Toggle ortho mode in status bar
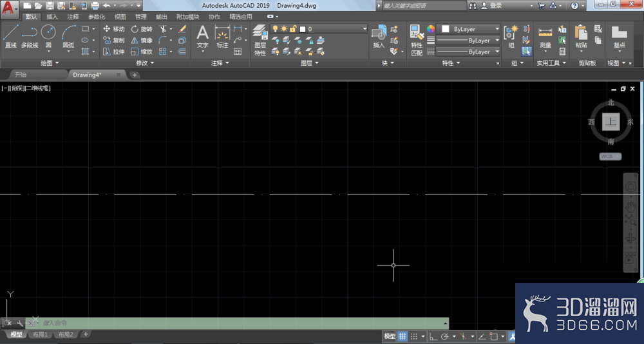 pos(433,336)
